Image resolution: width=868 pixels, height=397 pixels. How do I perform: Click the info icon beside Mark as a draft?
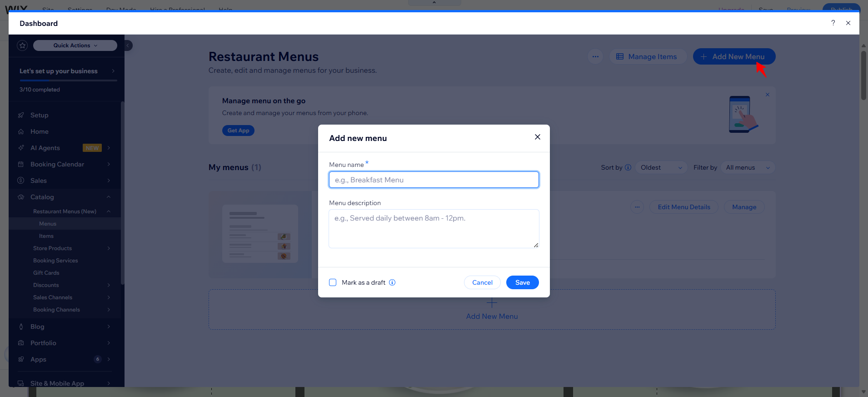point(392,282)
